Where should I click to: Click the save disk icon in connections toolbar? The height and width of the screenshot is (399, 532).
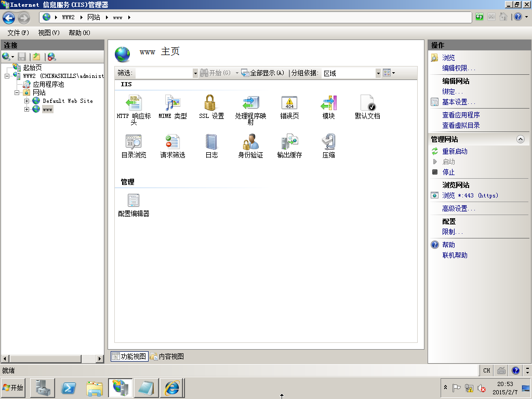(x=22, y=57)
